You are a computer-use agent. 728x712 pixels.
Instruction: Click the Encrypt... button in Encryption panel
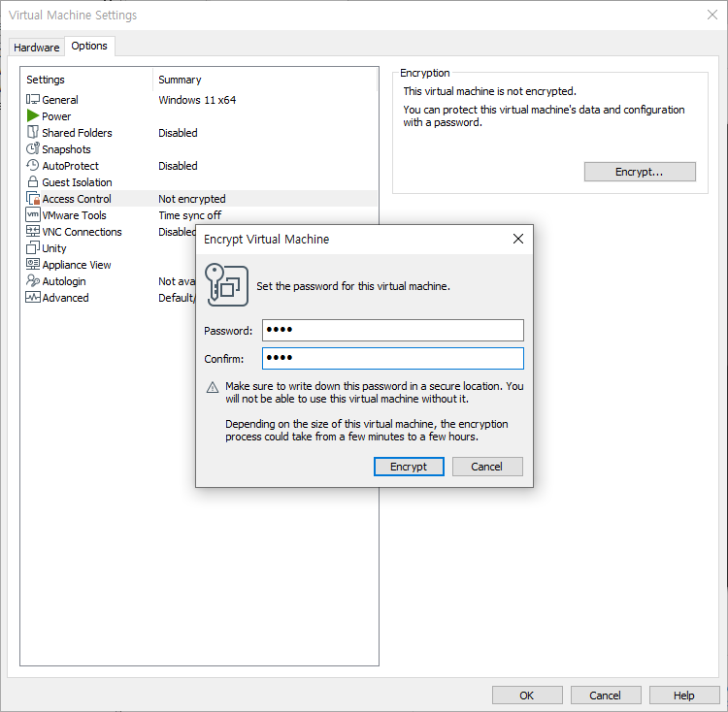[640, 172]
